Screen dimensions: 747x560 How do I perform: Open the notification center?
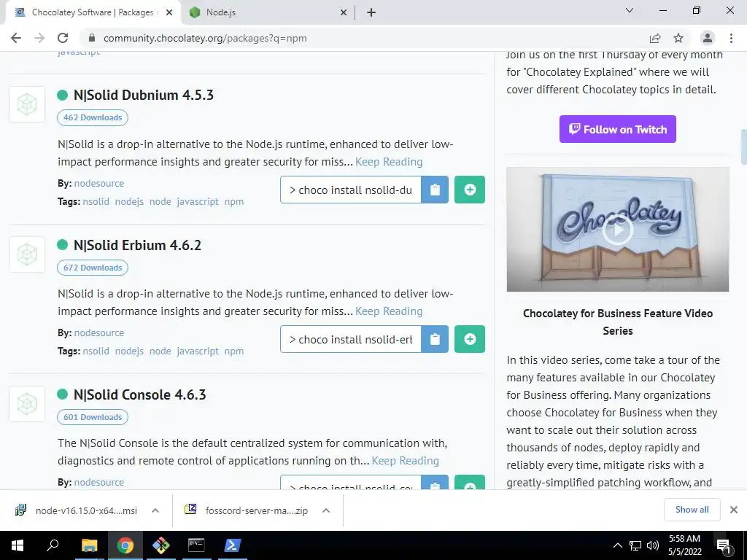click(x=724, y=545)
